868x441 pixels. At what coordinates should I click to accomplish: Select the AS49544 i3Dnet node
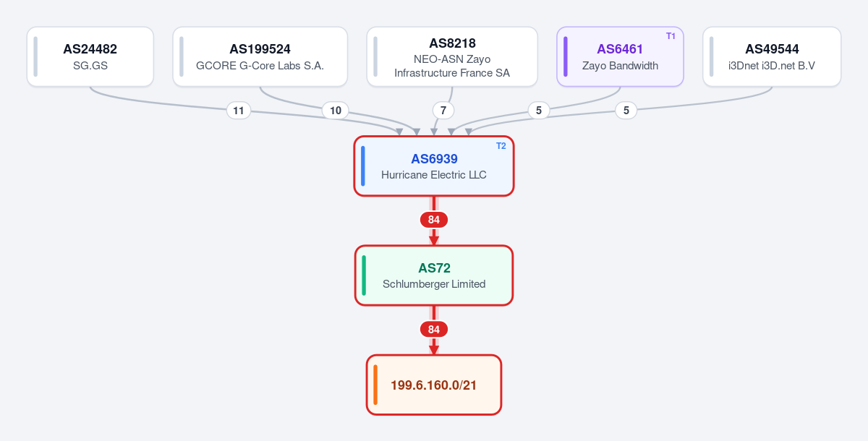point(772,57)
